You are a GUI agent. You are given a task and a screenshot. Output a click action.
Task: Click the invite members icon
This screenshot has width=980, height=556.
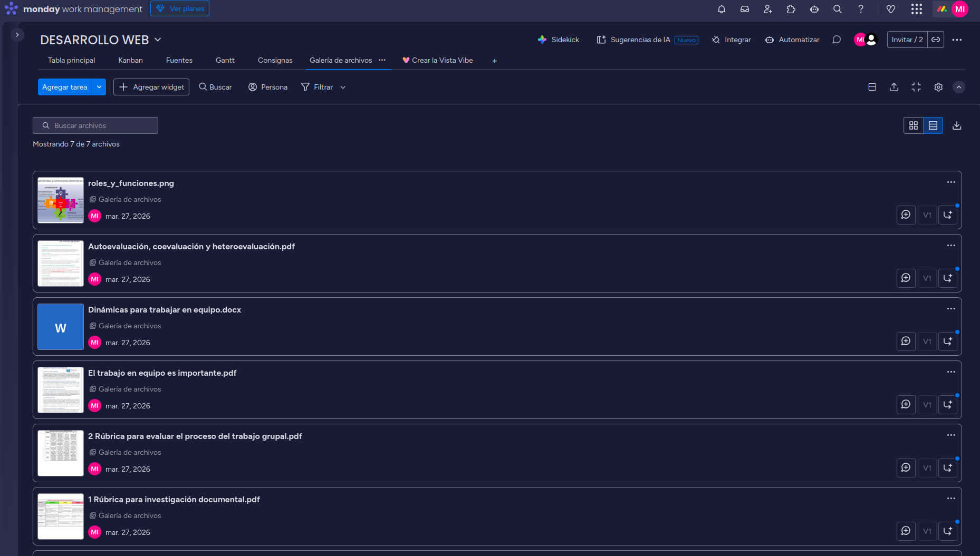[x=767, y=9]
